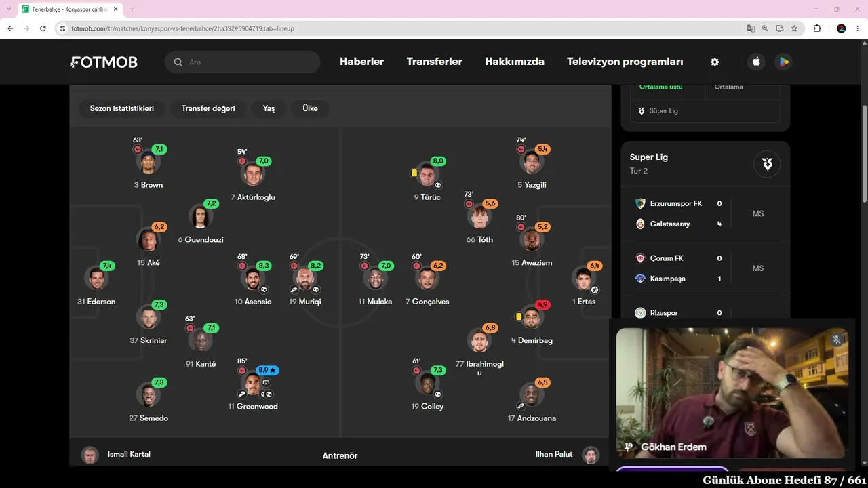Click the player name 17 Andzouana
This screenshot has width=868, height=488.
(532, 418)
